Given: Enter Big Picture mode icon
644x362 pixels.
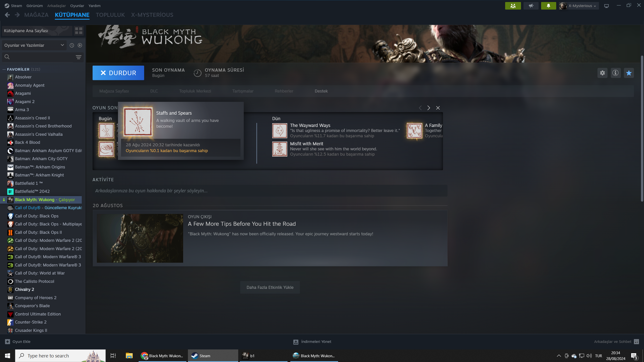Looking at the screenshot, I should click(607, 6).
